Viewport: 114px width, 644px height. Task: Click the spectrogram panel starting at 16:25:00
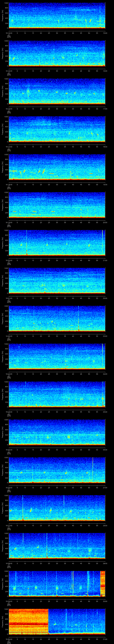(57, 432)
